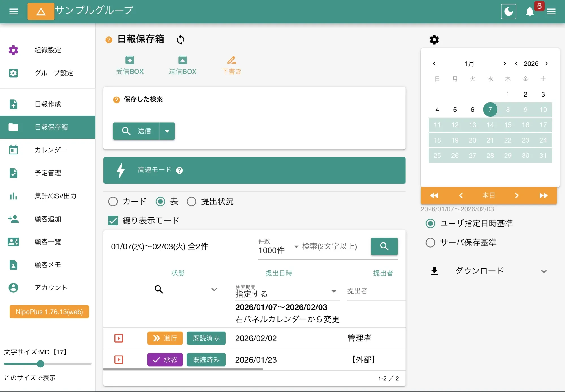Viewport: 565px width, 392px height.
Task: Open the calendar panel settings gear
Action: coord(434,40)
